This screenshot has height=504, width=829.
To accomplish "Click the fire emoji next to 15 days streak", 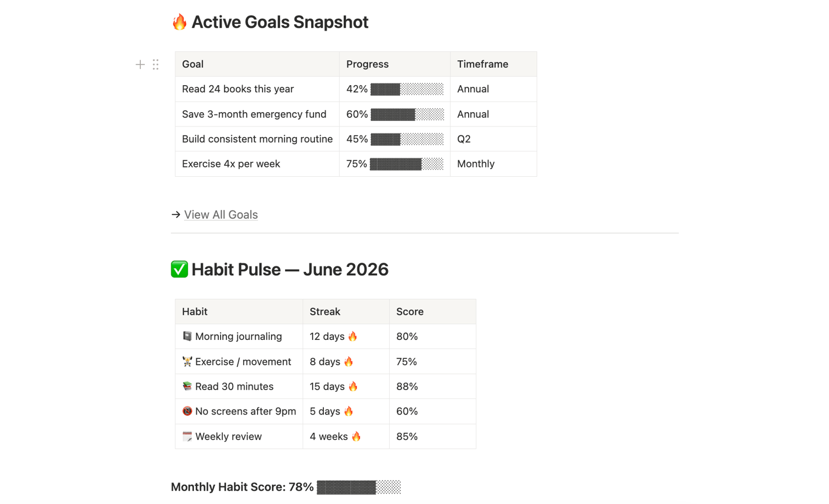I will pyautogui.click(x=353, y=386).
